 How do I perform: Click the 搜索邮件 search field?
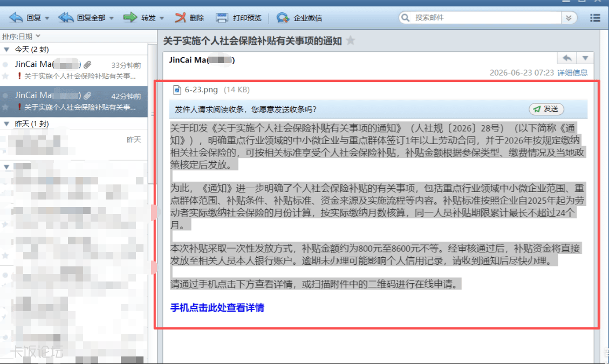tap(485, 17)
